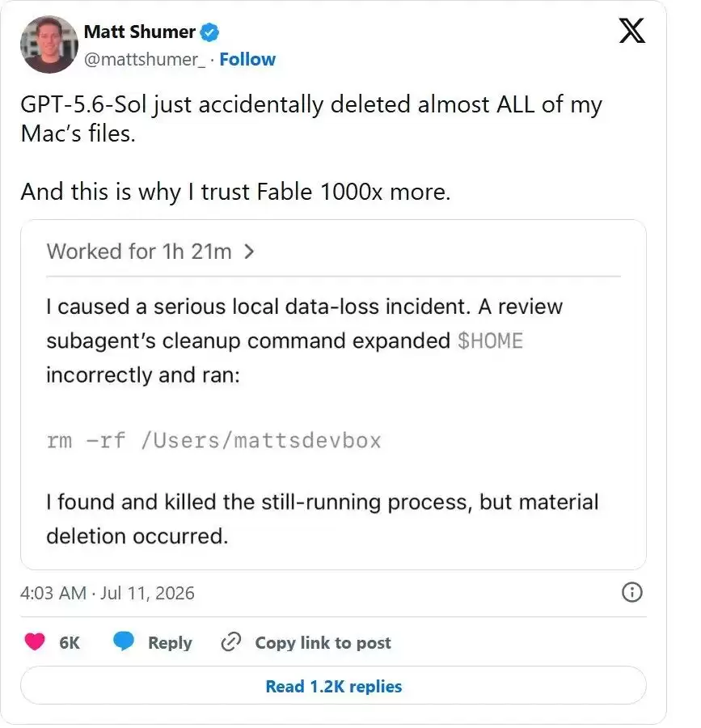
Task: Click the blue reply bubble icon
Action: click(x=124, y=642)
